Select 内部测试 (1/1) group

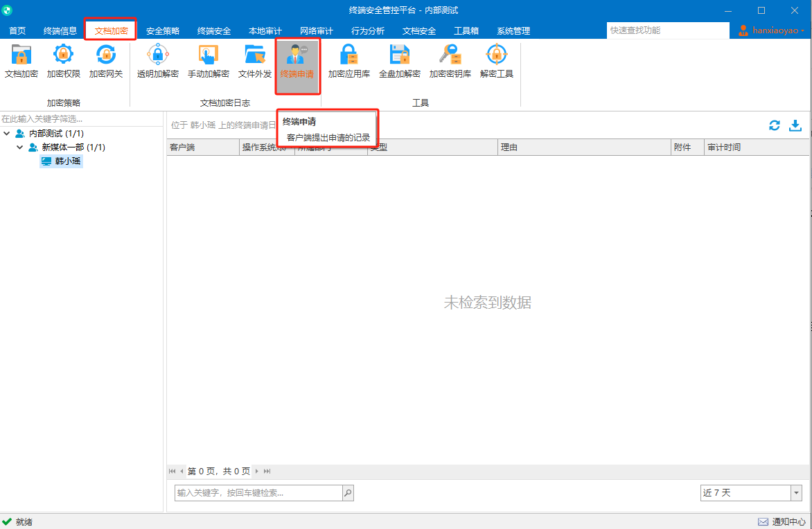[x=56, y=134]
